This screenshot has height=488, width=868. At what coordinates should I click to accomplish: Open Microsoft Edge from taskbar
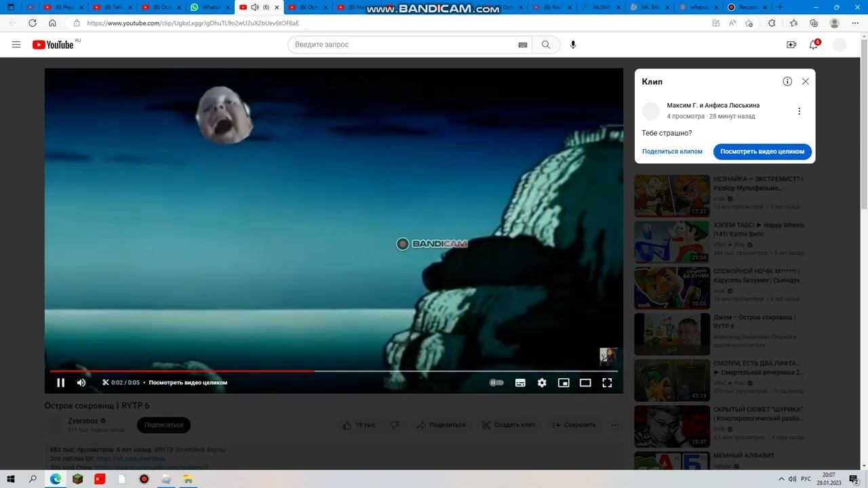coord(56,479)
